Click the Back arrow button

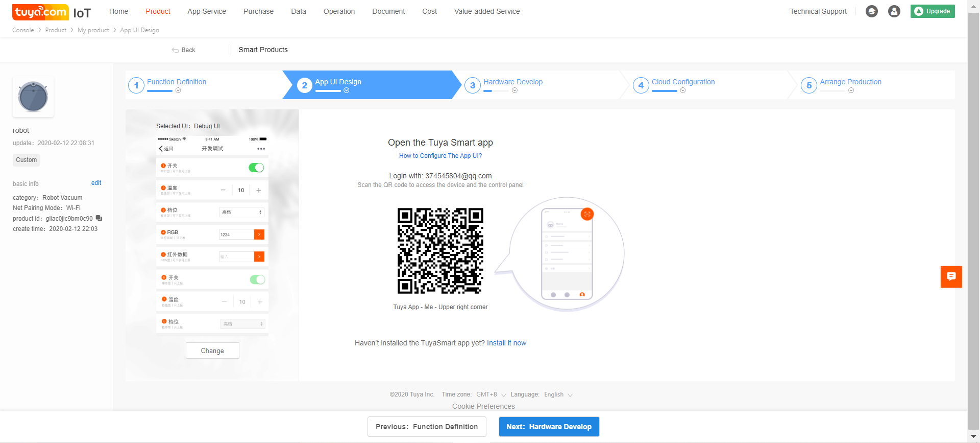pyautogui.click(x=184, y=50)
